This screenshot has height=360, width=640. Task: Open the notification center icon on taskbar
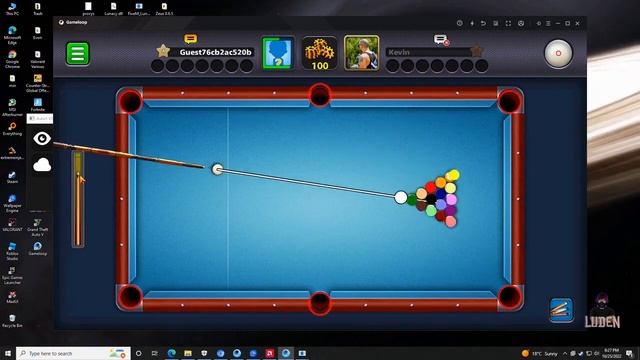pyautogui.click(x=630, y=353)
